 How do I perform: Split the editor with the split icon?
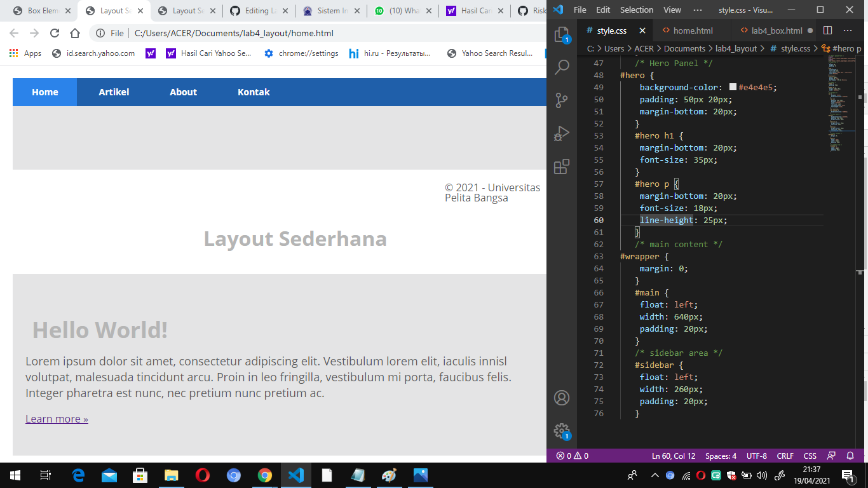827,30
